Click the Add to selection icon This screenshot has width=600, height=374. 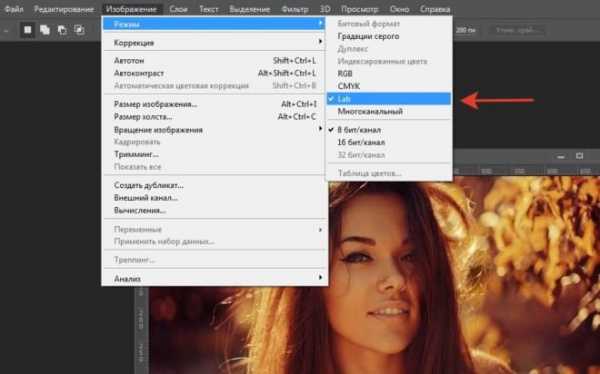(x=45, y=30)
